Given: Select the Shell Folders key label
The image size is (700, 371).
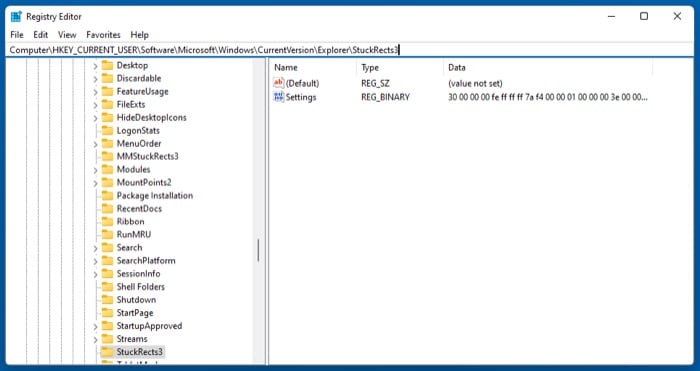Looking at the screenshot, I should (141, 287).
